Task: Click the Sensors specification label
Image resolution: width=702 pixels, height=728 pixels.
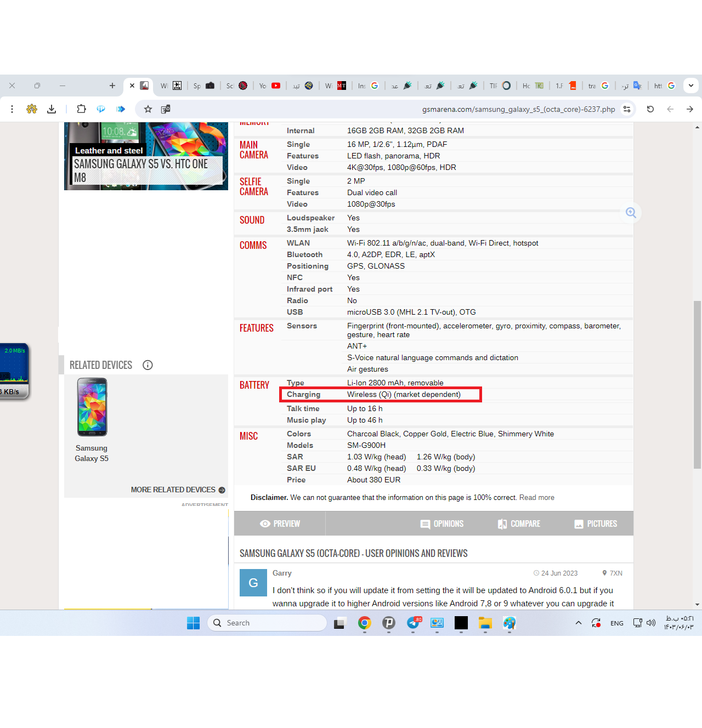Action: pos(302,326)
